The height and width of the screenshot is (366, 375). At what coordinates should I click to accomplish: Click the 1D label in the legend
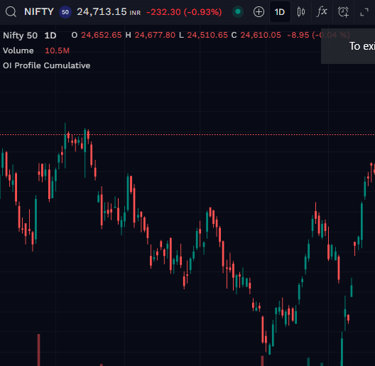coord(50,36)
